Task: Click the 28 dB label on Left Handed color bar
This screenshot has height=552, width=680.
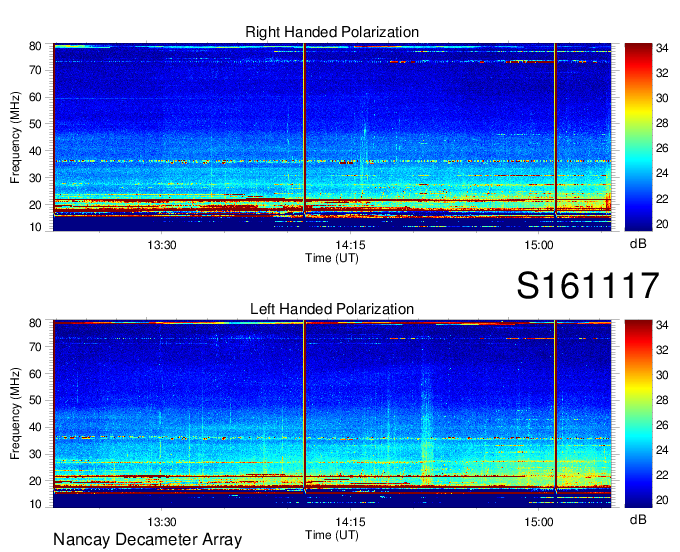Action: click(x=662, y=400)
